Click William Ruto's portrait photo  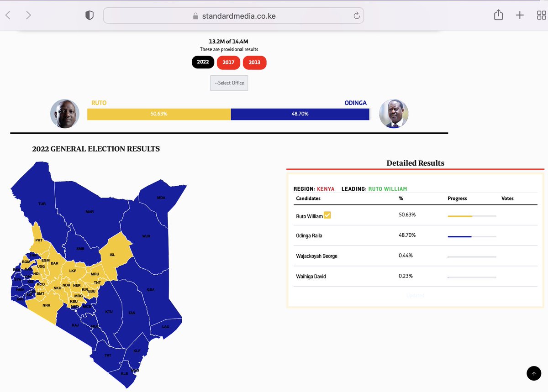coord(65,114)
